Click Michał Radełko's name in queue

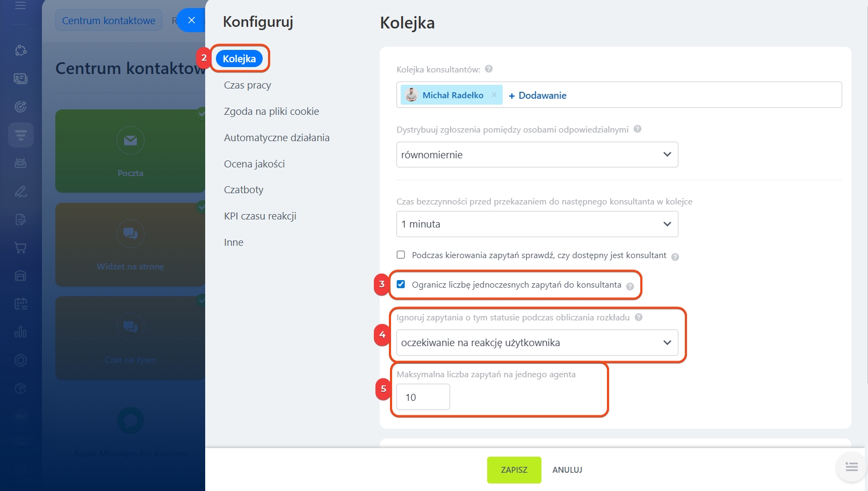click(x=453, y=95)
